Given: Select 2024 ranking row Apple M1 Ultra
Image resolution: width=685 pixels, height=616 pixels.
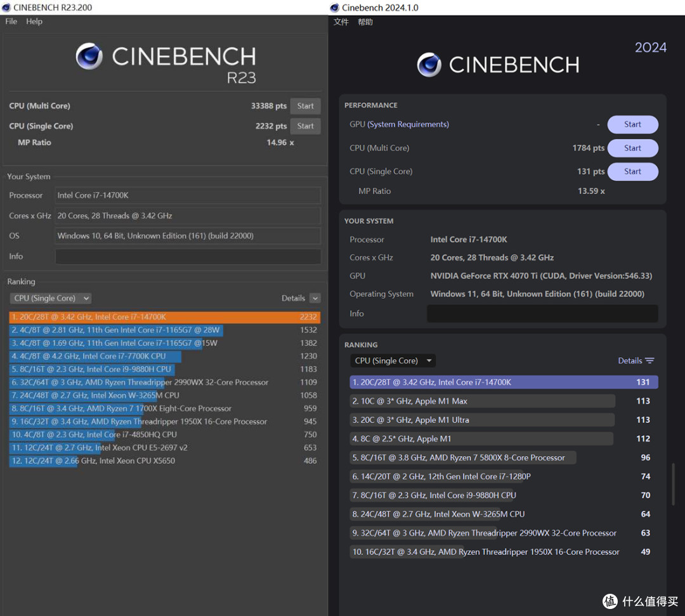Looking at the screenshot, I should pyautogui.click(x=504, y=420).
